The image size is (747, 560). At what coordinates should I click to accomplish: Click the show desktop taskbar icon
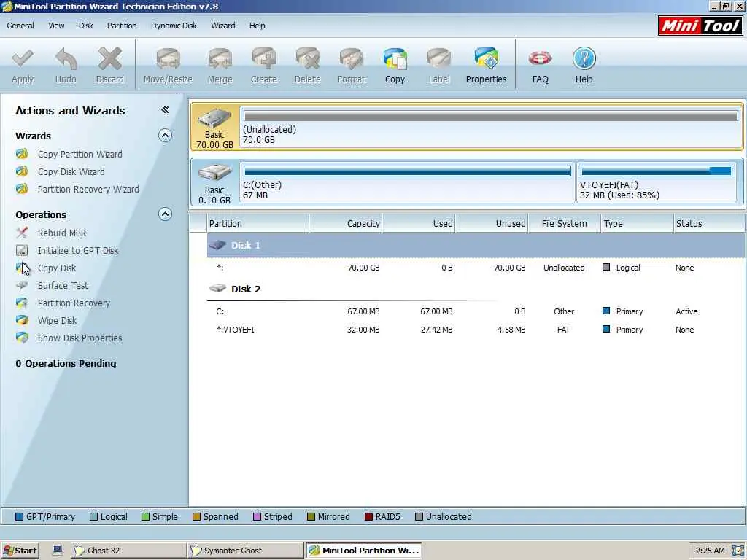tap(57, 550)
